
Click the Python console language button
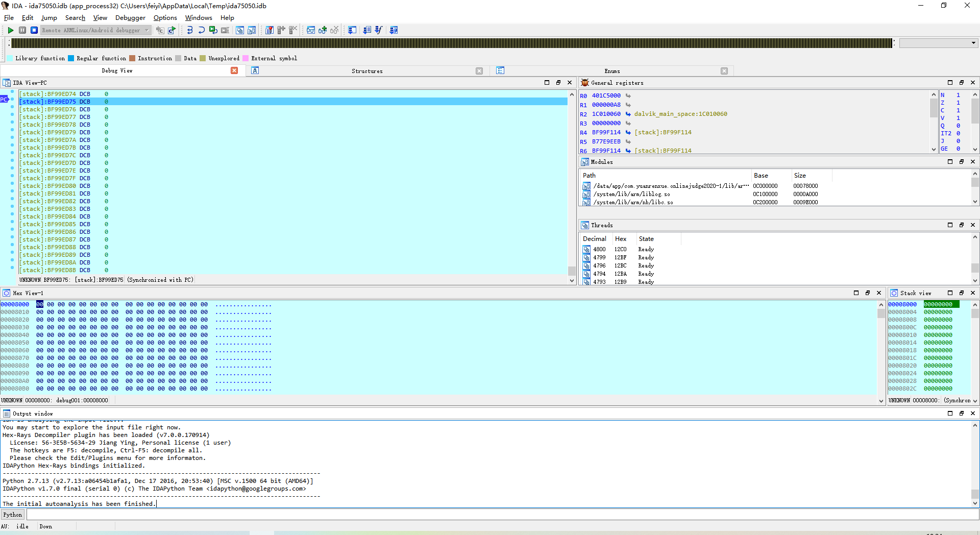[x=13, y=515]
